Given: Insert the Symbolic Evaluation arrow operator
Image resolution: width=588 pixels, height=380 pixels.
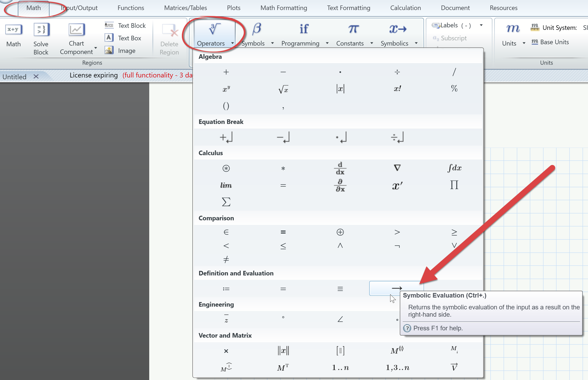Looking at the screenshot, I should pos(396,288).
